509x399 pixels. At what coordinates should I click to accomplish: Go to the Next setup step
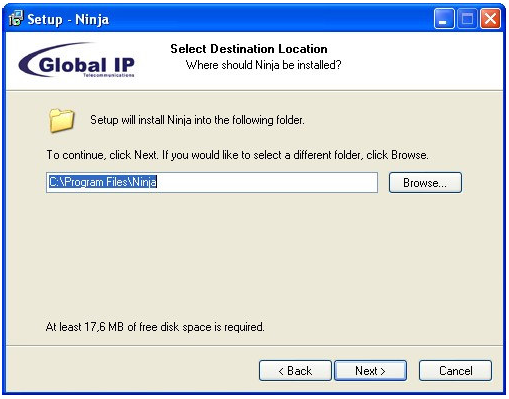point(370,370)
